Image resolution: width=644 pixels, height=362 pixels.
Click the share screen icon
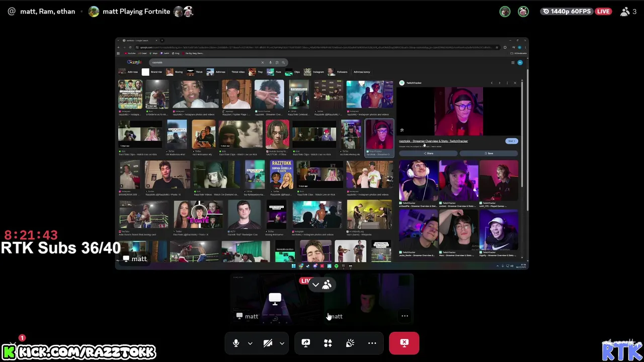[x=305, y=343]
